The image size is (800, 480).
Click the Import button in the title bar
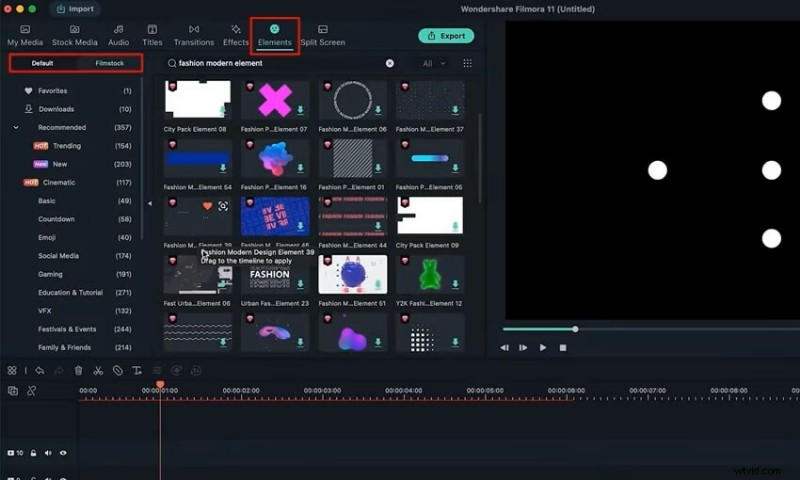coord(76,9)
